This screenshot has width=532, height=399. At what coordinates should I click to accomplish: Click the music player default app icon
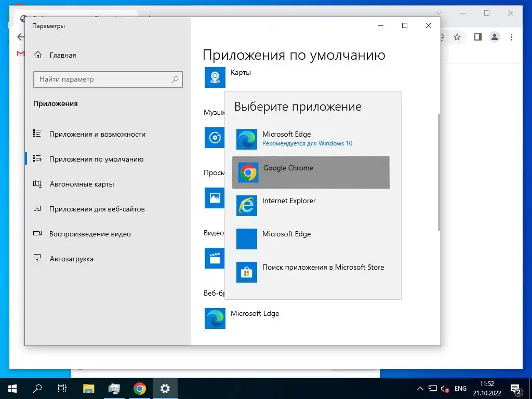pos(215,138)
